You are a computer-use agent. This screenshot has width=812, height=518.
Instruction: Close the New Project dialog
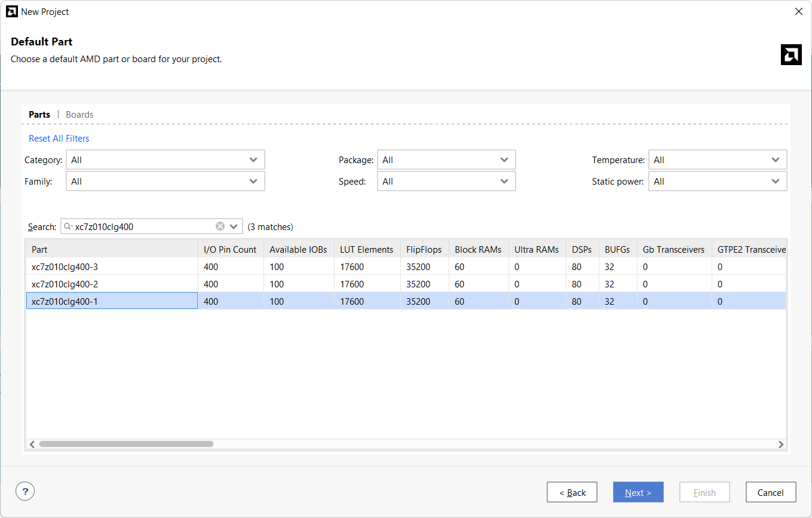pyautogui.click(x=798, y=11)
